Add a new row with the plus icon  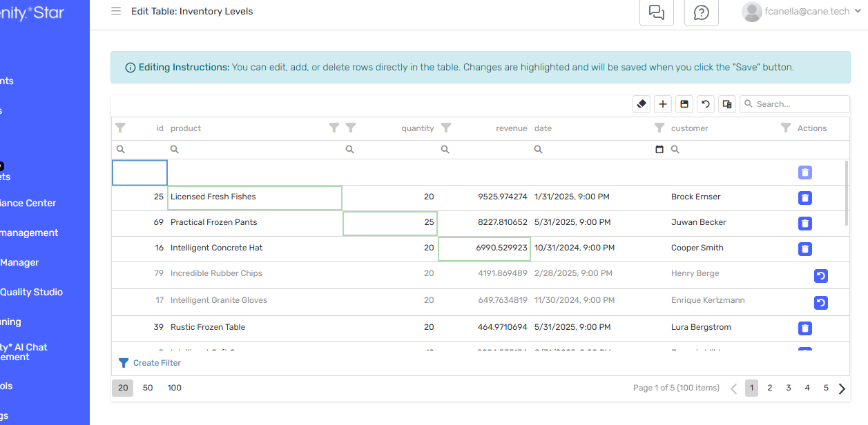click(662, 103)
